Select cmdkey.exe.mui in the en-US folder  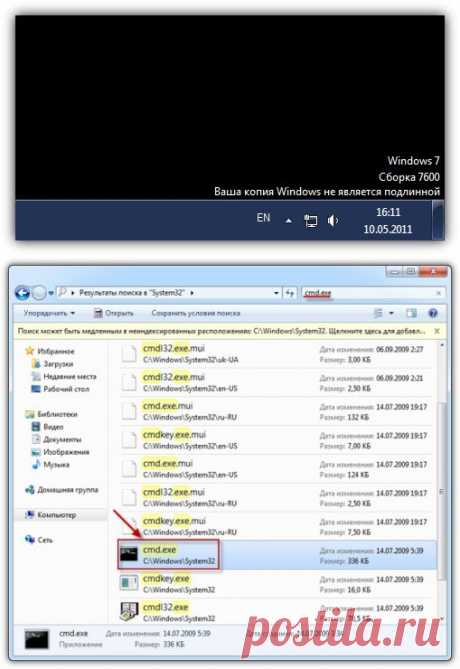(x=276, y=440)
